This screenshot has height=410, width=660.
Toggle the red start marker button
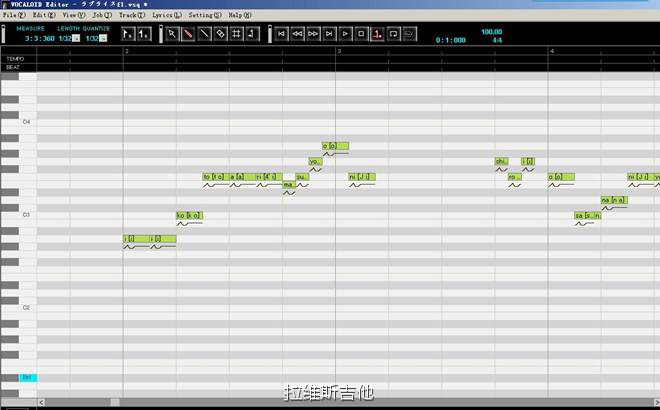tap(378, 34)
